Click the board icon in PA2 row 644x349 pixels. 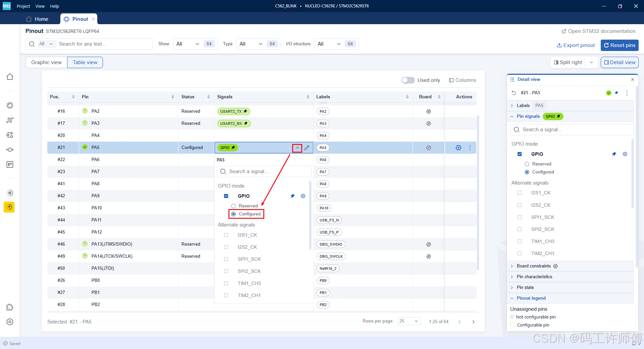pos(429,111)
